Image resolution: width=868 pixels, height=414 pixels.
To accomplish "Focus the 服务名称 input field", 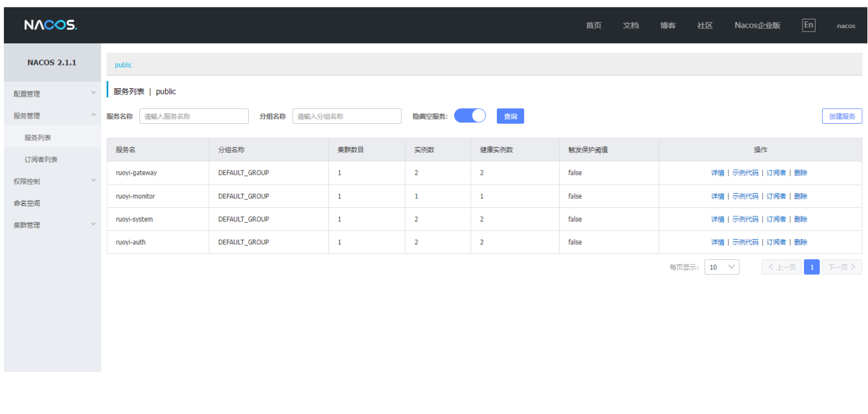I will pyautogui.click(x=194, y=117).
